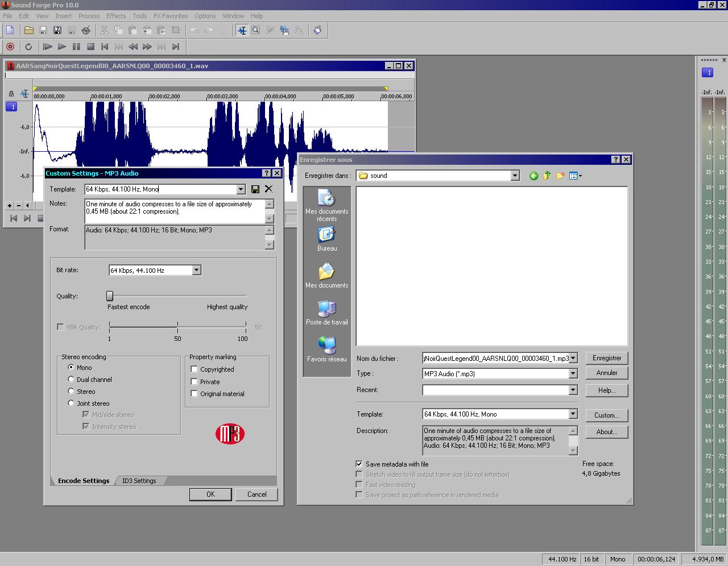The image size is (728, 566).
Task: Select Mono stereo encoding
Action: click(x=71, y=367)
